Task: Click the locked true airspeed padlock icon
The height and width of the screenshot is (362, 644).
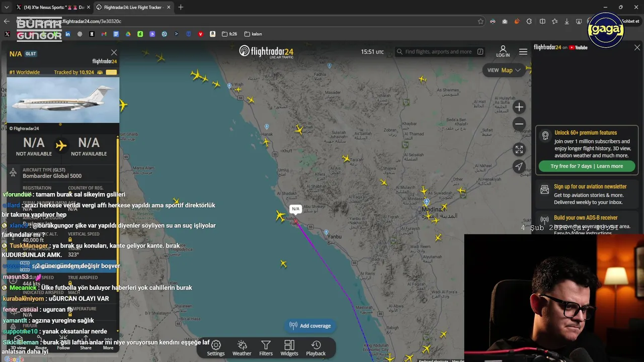Action: coord(70,284)
